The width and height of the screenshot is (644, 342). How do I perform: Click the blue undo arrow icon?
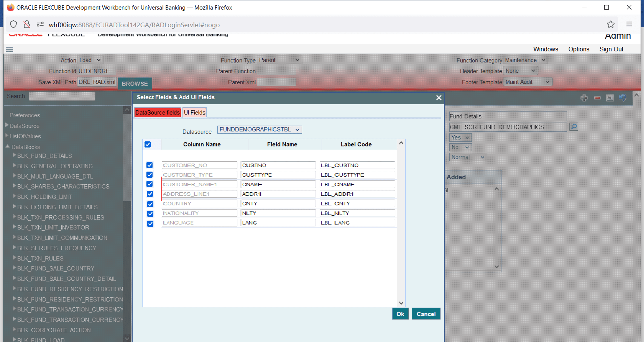click(x=623, y=98)
